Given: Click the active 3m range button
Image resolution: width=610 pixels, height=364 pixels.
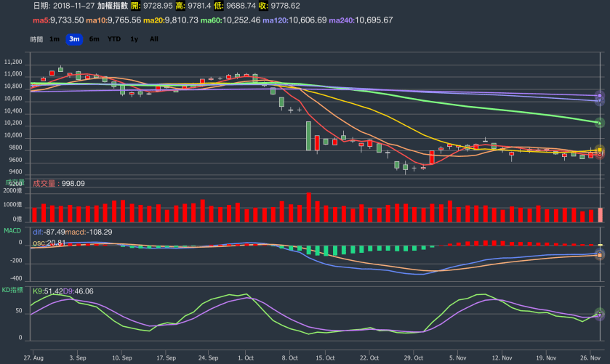Looking at the screenshot, I should point(74,39).
